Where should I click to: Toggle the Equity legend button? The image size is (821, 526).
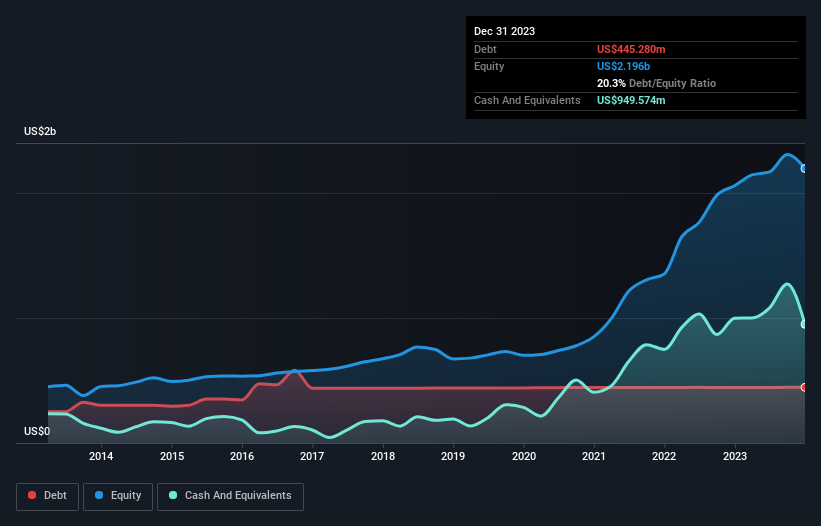click(x=118, y=496)
